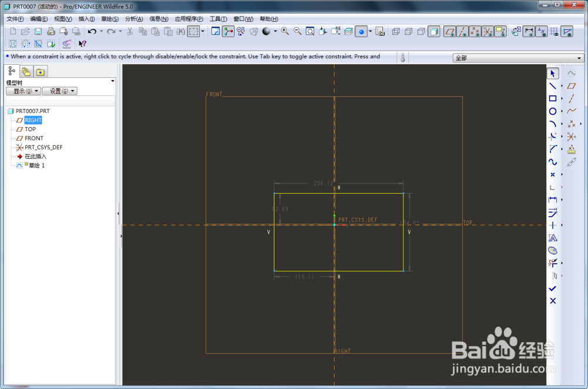Open the Undo history dropdown arrow
Screen dimensions: 588x389
101,32
